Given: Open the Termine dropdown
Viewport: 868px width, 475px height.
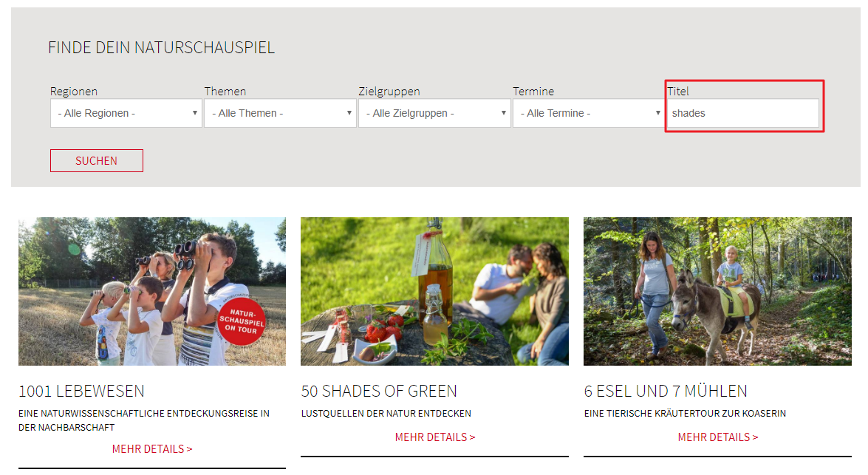Looking at the screenshot, I should click(589, 113).
